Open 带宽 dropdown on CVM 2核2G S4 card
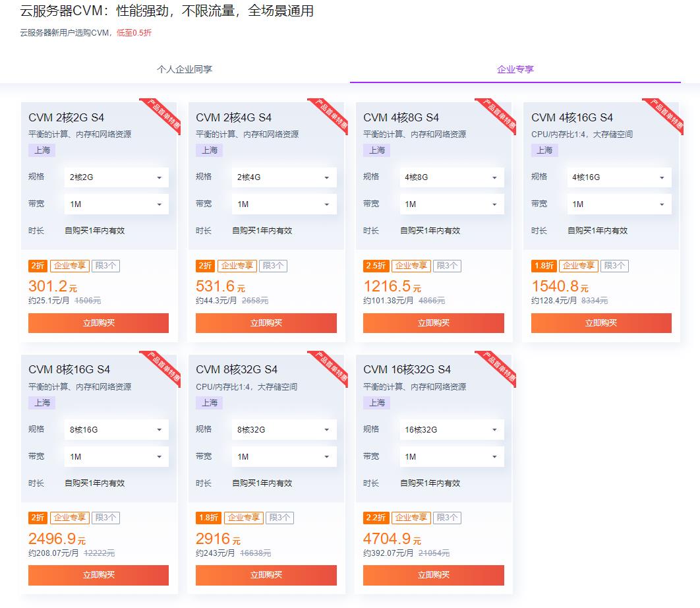 pos(117,204)
